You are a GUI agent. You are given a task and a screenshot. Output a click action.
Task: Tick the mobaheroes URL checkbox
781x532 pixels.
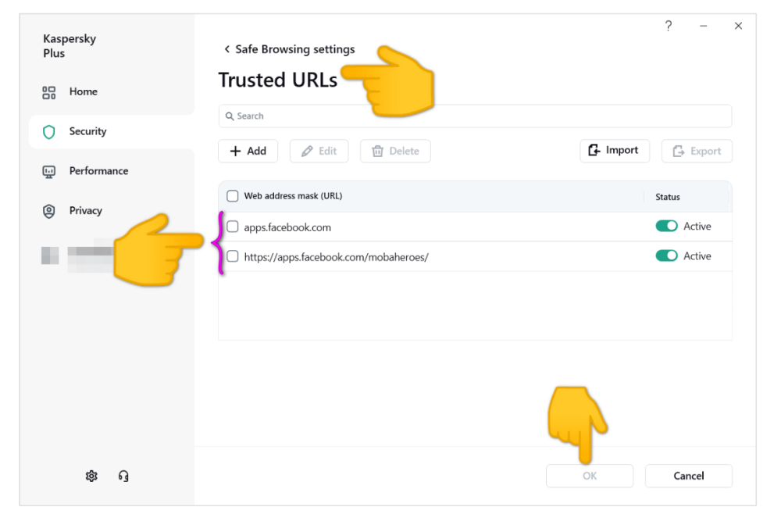(233, 256)
